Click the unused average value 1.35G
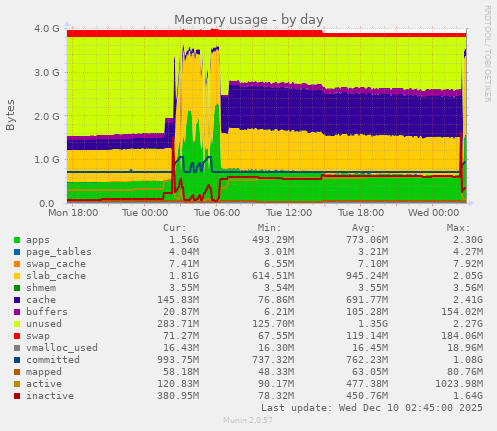Viewport: 497px width, 431px height. point(373,324)
